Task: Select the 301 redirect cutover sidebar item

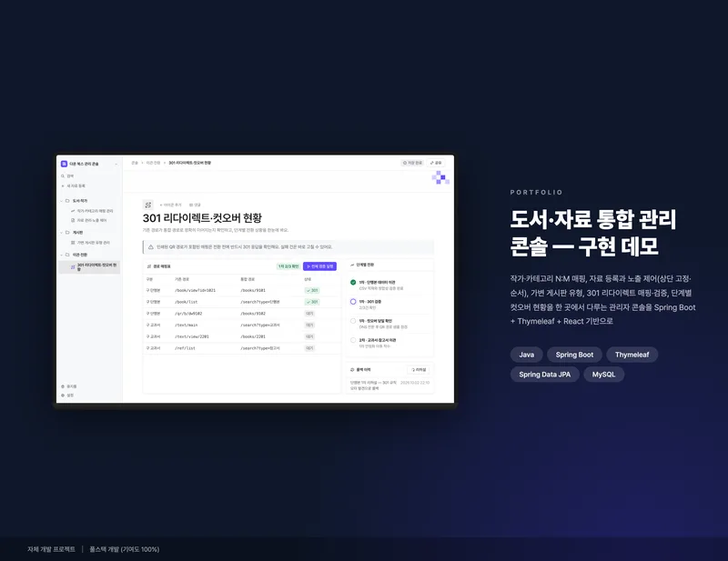Action: click(x=89, y=266)
